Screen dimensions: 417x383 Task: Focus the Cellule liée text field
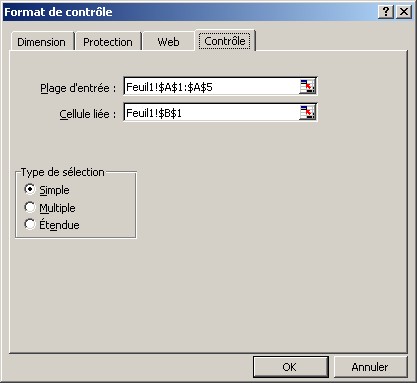point(212,113)
